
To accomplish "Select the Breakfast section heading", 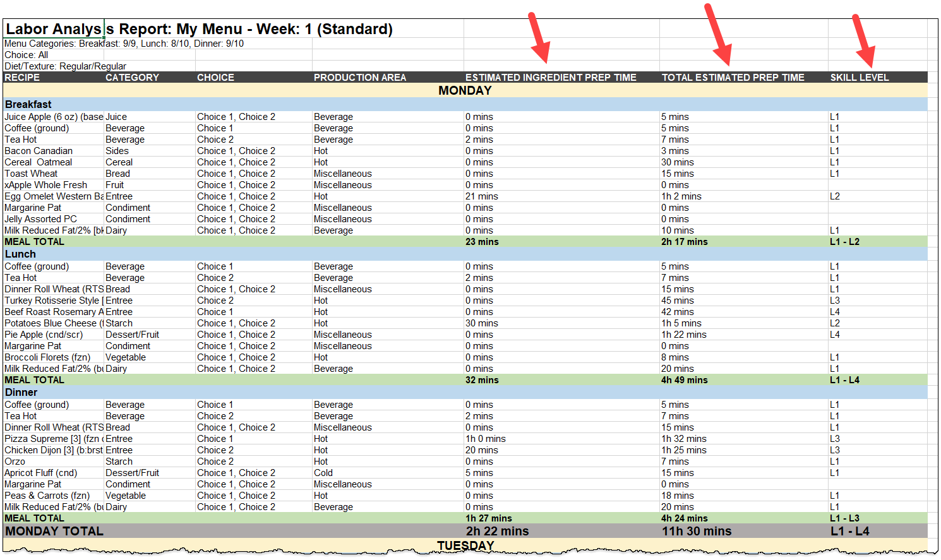I will [x=28, y=104].
